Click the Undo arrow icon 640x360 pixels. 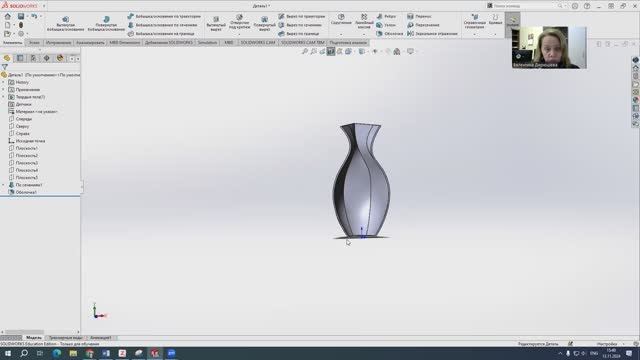(x=34, y=16)
